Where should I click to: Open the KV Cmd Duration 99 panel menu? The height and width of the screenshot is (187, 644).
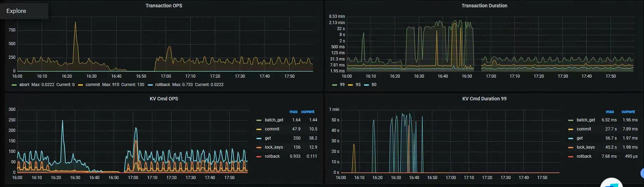click(484, 99)
